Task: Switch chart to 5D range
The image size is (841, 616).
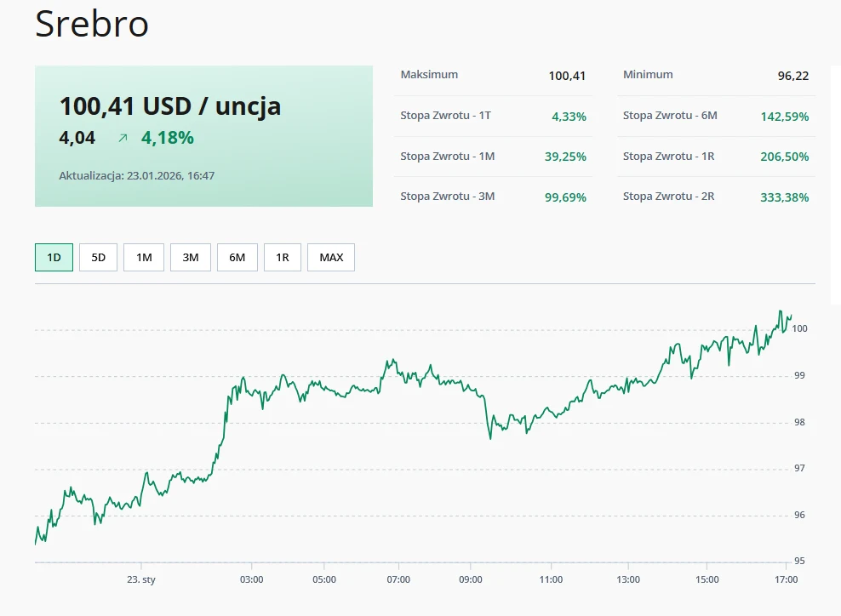Action: click(x=98, y=257)
